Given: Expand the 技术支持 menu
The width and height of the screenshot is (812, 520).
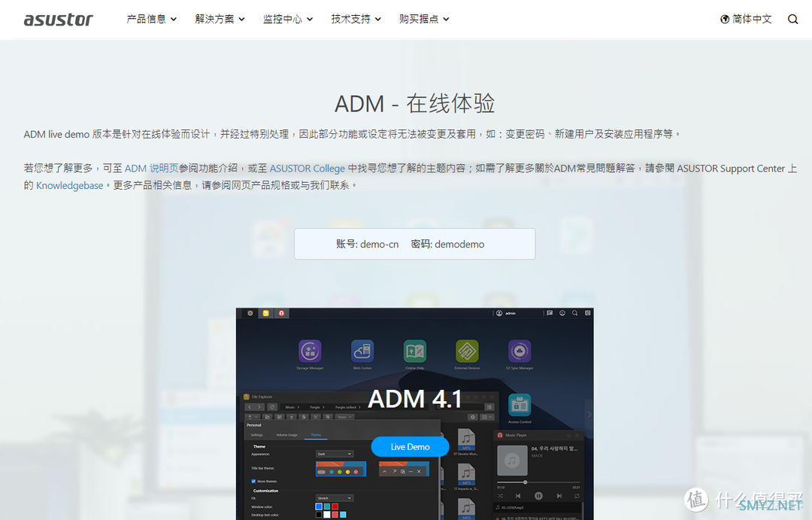Looking at the screenshot, I should point(356,19).
